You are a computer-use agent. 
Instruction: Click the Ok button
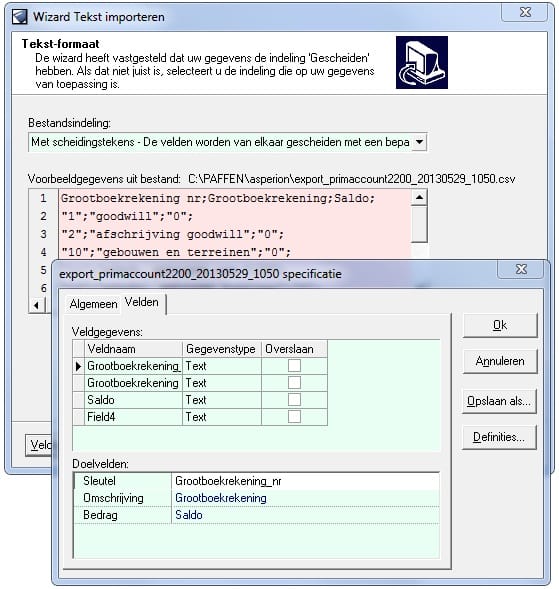[x=500, y=325]
